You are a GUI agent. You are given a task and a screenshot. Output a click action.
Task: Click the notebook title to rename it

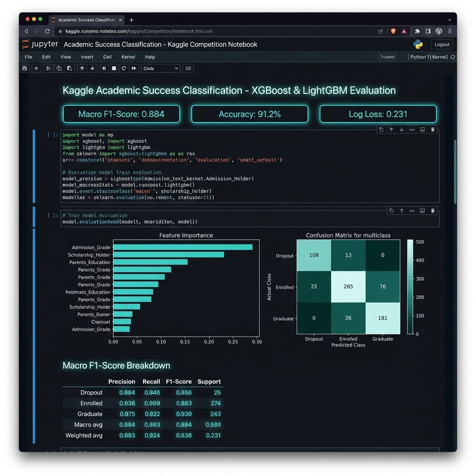[160, 44]
